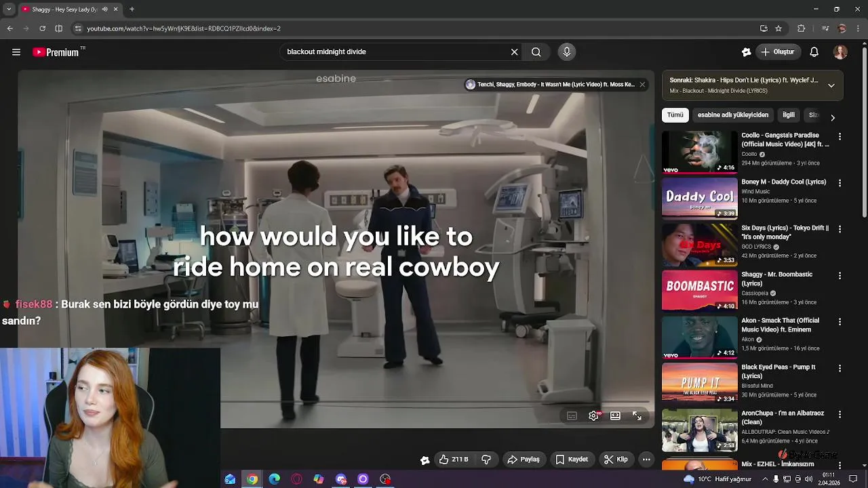Open weather widget showing 10°C
Viewport: 868px width, 488px height.
point(716,479)
